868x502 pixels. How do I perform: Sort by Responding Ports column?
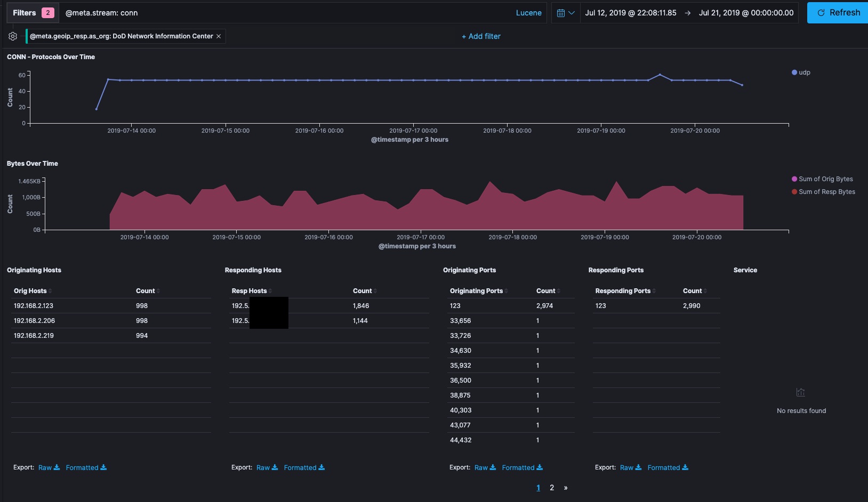(x=625, y=291)
